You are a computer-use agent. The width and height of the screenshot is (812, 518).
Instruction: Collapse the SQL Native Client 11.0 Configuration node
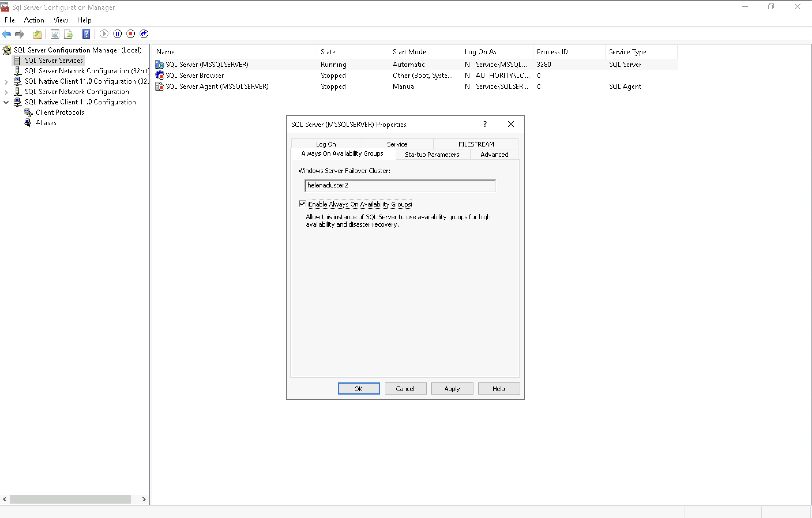6,102
